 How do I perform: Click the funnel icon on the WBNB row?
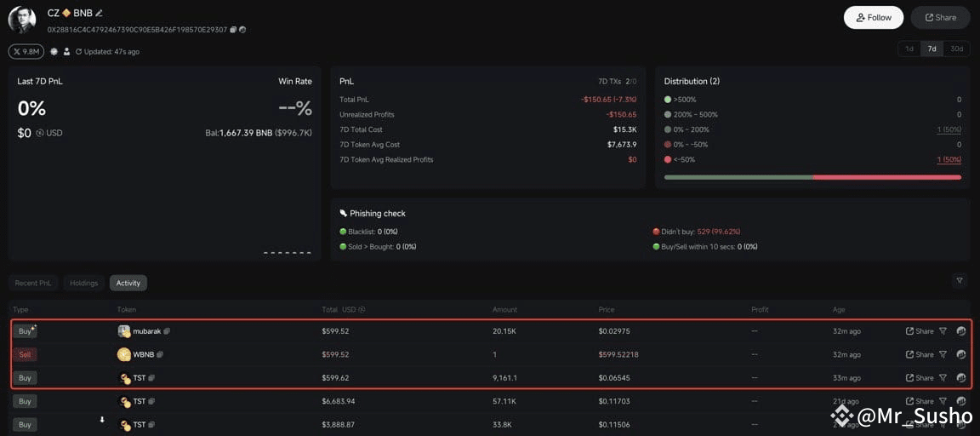(943, 355)
